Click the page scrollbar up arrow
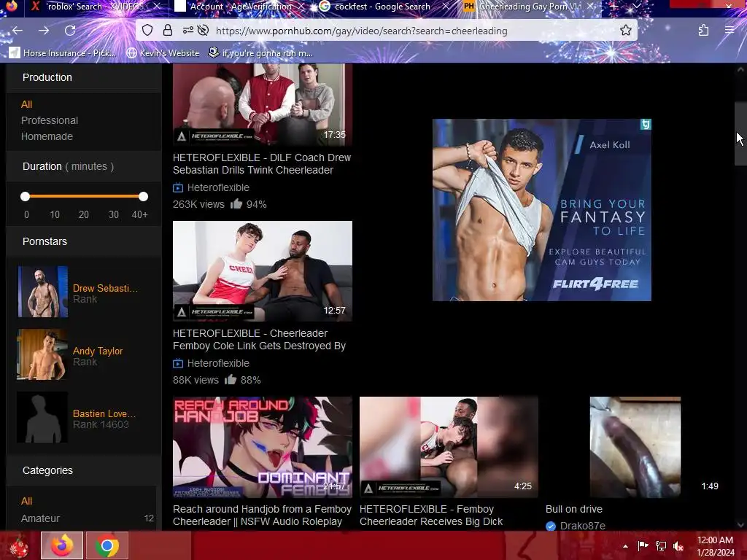The width and height of the screenshot is (747, 560). [x=740, y=69]
